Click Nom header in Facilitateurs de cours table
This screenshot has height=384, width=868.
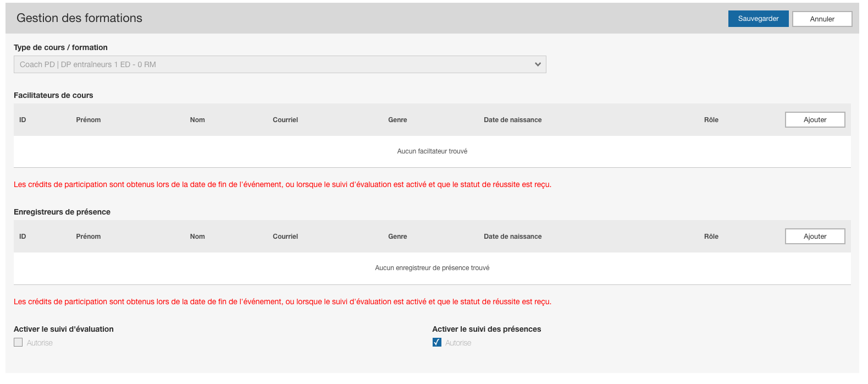pos(197,120)
